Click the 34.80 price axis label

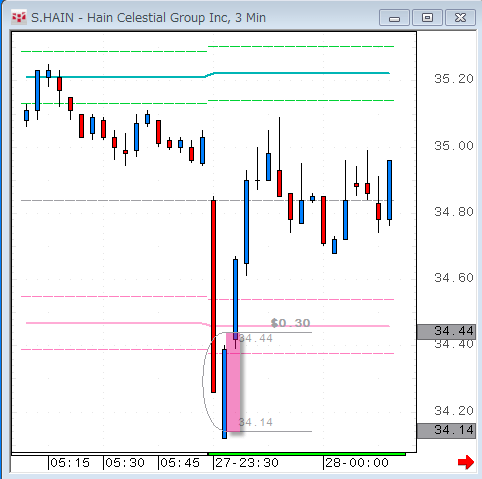[x=454, y=212]
